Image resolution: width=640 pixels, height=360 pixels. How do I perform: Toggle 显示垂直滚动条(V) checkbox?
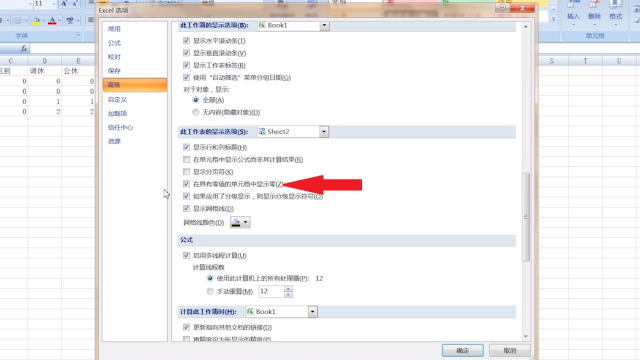pyautogui.click(x=187, y=53)
